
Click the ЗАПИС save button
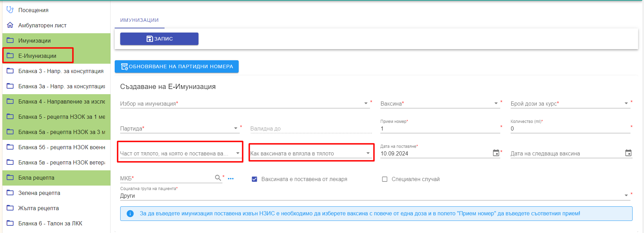159,39
